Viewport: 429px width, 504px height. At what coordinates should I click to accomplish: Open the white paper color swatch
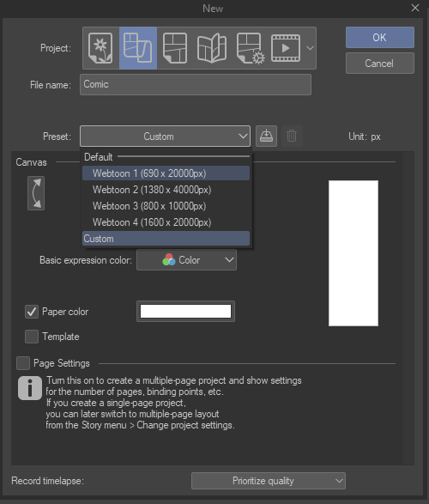[x=185, y=311]
